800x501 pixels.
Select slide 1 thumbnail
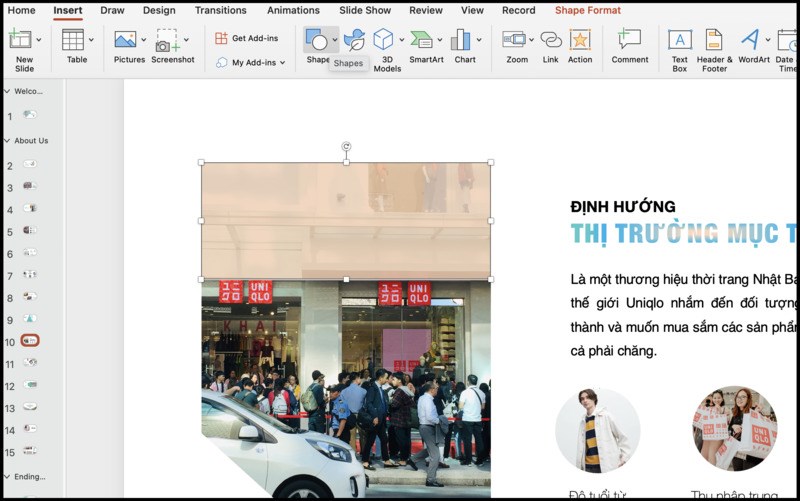(30, 114)
